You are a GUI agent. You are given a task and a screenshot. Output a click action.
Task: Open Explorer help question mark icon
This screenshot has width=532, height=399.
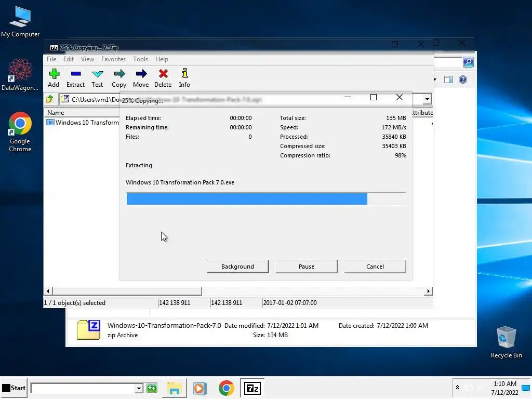click(463, 79)
